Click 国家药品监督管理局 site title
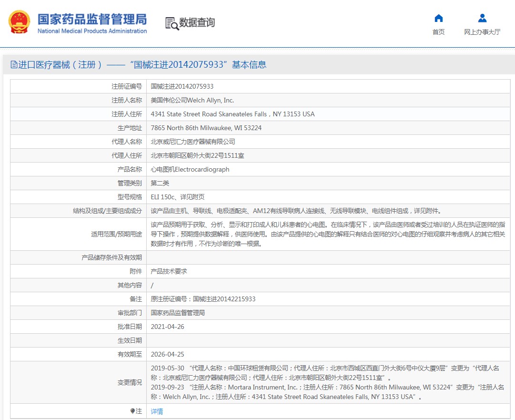 (92, 19)
